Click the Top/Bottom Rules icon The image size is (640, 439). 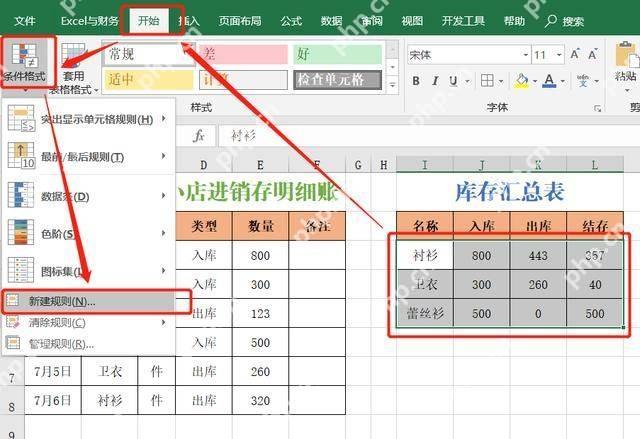click(x=21, y=155)
